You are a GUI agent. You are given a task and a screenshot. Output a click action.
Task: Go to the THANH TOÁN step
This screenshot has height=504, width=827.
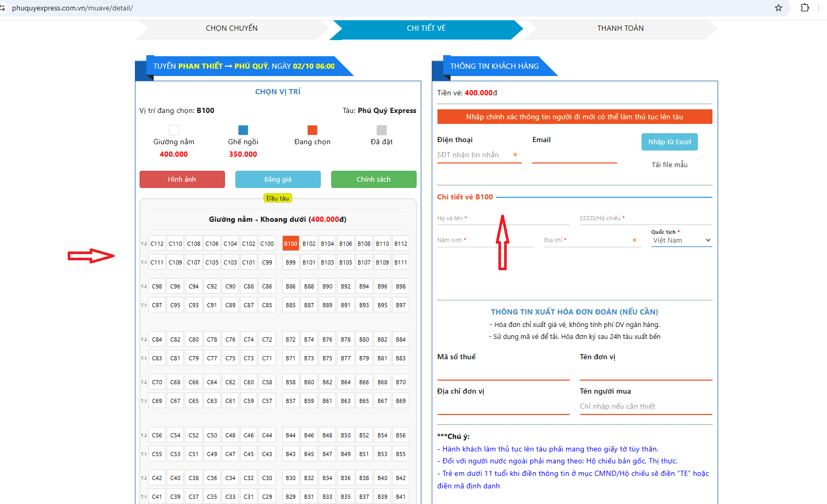pyautogui.click(x=620, y=28)
